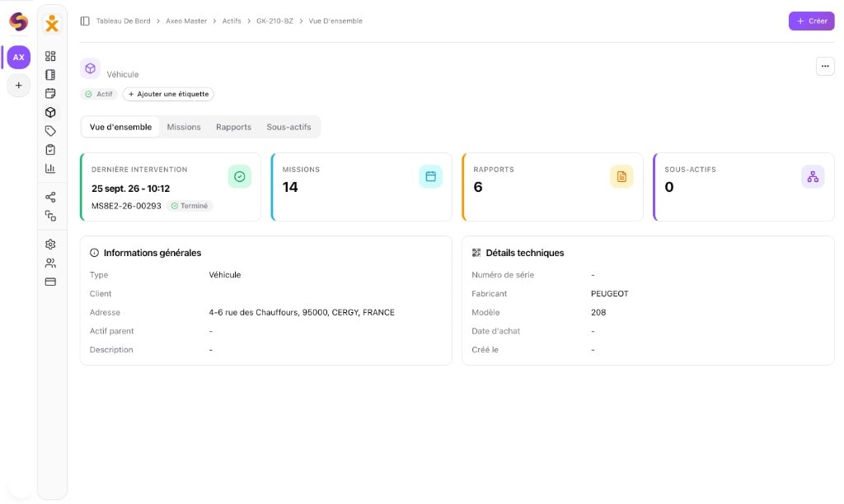The width and height of the screenshot is (844, 504).
Task: Open the settings gear icon in sidebar
Action: 50,245
